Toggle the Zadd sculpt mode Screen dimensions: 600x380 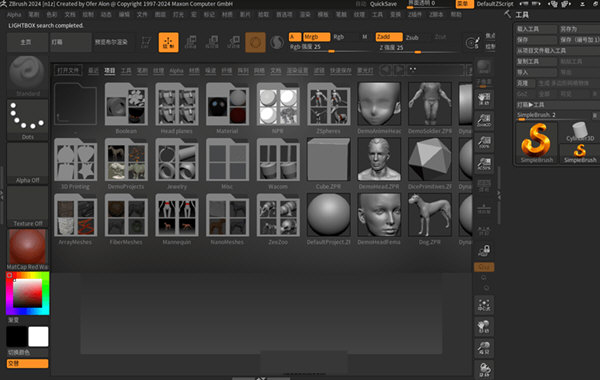coord(389,37)
